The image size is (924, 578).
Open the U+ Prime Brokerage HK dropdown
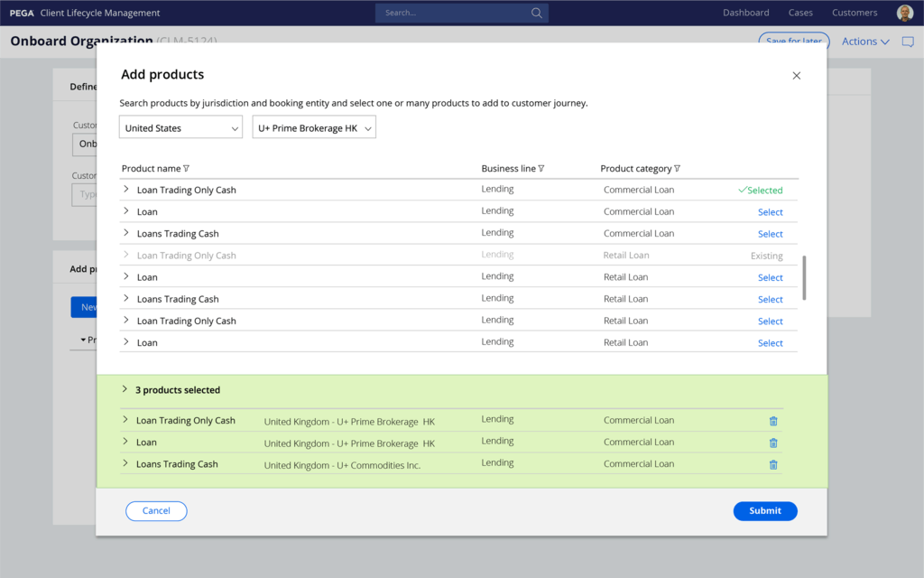pyautogui.click(x=313, y=128)
